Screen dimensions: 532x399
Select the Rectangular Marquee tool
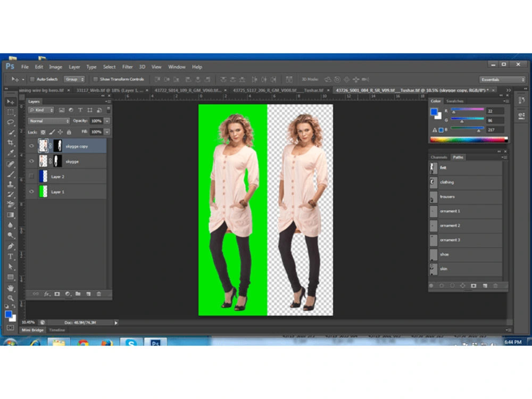pos(11,112)
